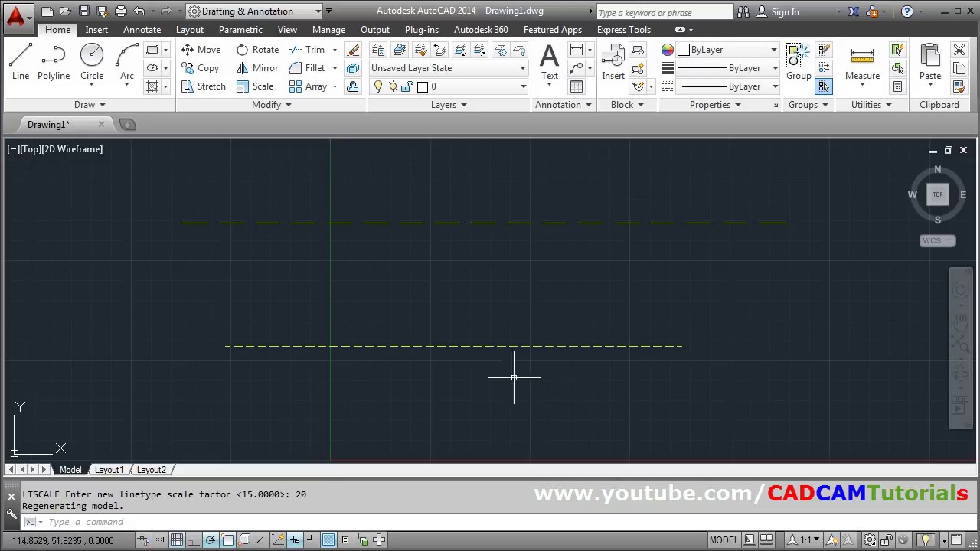Click the Rotate tool
The height and width of the screenshot is (551, 980).
pos(257,50)
